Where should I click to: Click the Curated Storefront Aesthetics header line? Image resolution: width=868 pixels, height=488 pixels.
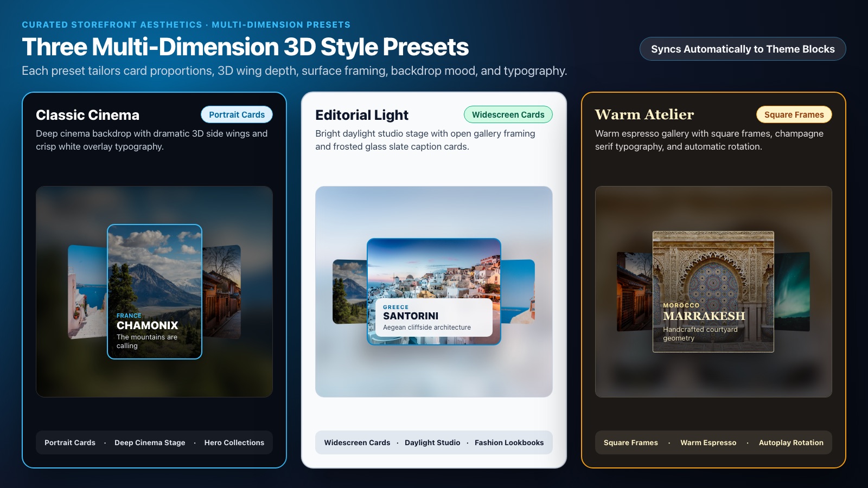pyautogui.click(x=186, y=24)
